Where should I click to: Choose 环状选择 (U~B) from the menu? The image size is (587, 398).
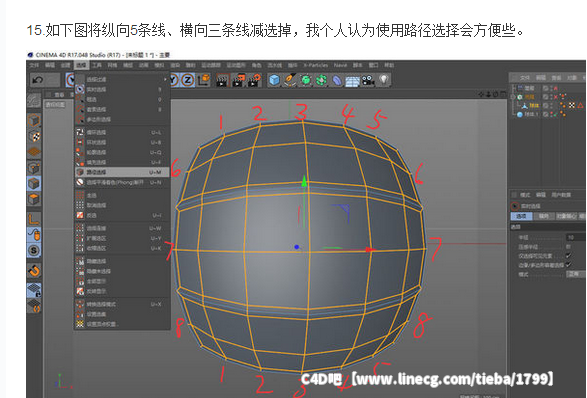click(x=122, y=142)
